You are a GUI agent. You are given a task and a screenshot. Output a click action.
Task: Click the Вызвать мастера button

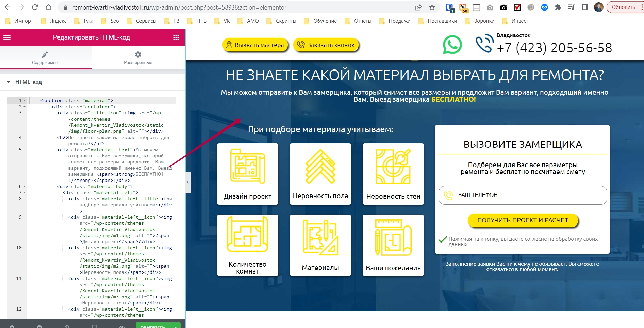(x=255, y=45)
